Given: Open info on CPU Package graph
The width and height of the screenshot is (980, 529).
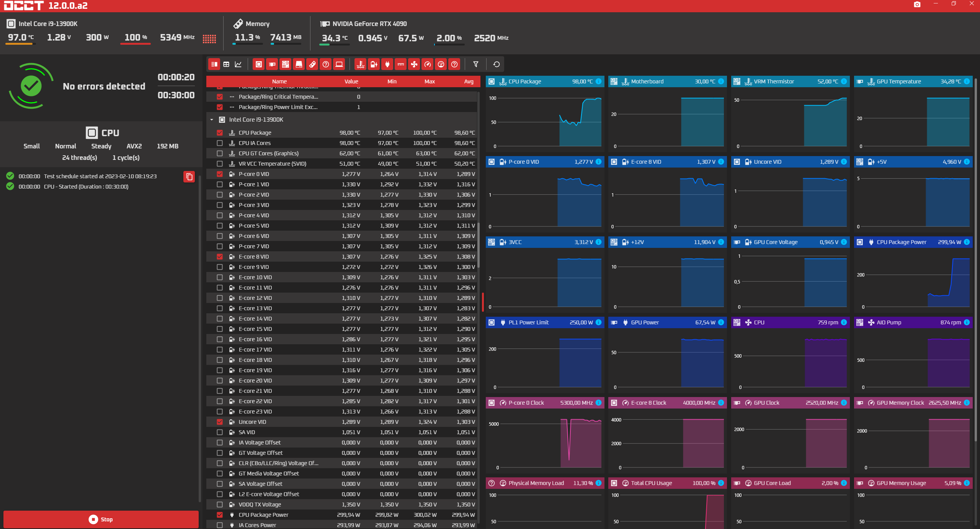Looking at the screenshot, I should tap(598, 81).
